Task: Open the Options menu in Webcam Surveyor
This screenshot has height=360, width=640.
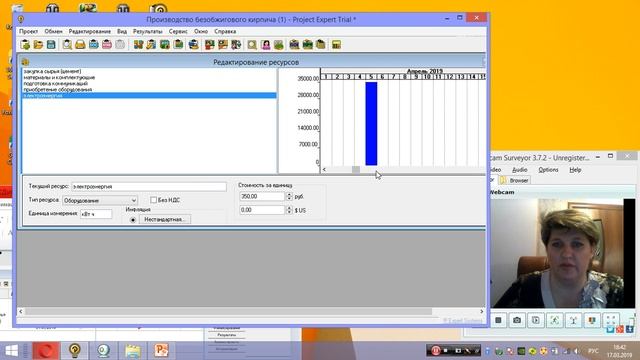Action: point(548,170)
